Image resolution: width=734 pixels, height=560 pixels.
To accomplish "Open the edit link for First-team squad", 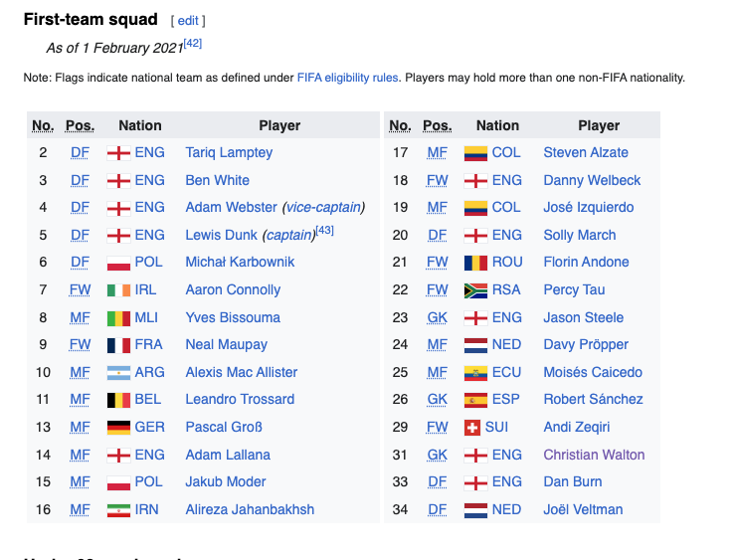I will pyautogui.click(x=188, y=21).
